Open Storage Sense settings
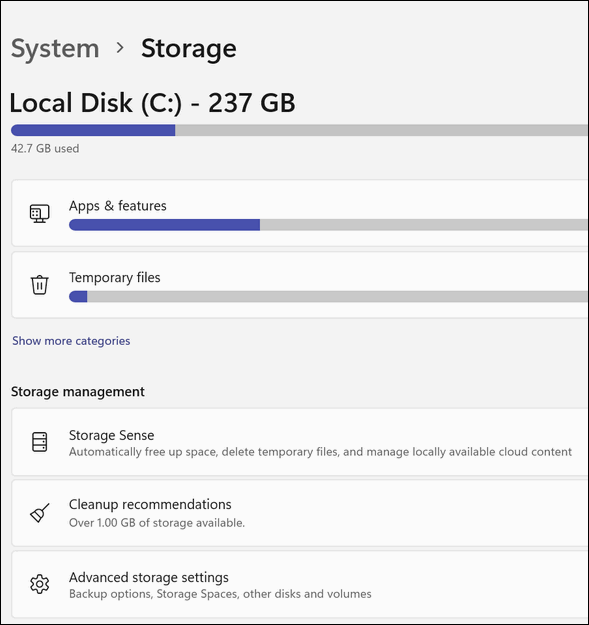This screenshot has width=589, height=625. tap(300, 442)
